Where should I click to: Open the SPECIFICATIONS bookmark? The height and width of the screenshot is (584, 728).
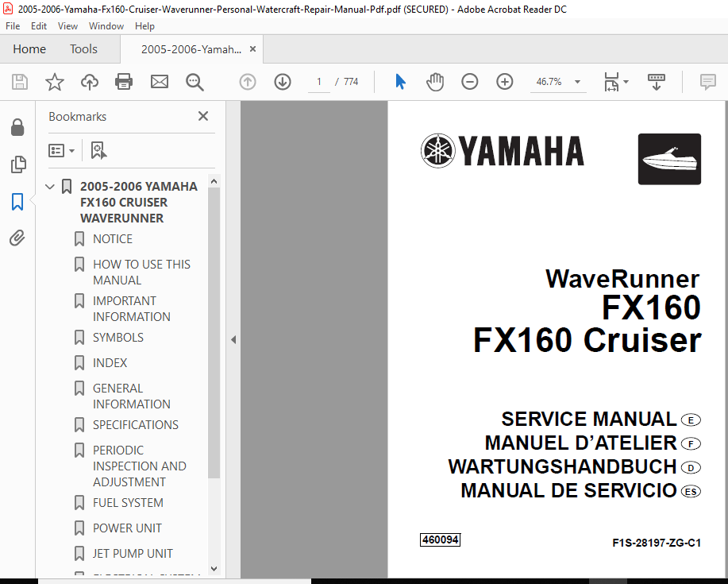pyautogui.click(x=135, y=425)
